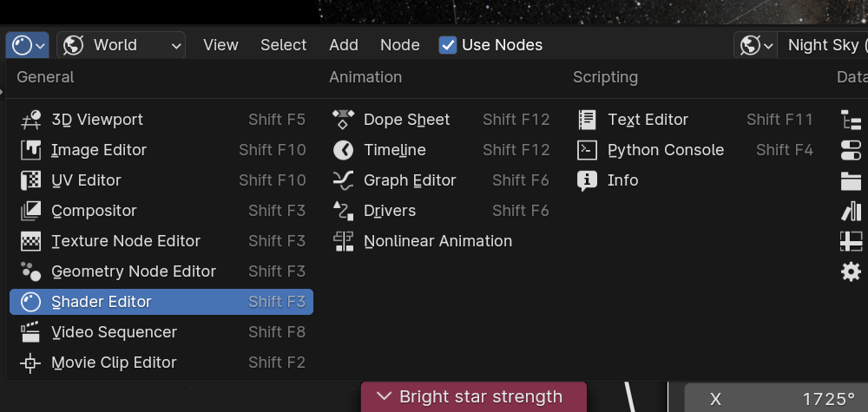Click the Video Sequencer clapper icon
The width and height of the screenshot is (868, 412).
[31, 332]
